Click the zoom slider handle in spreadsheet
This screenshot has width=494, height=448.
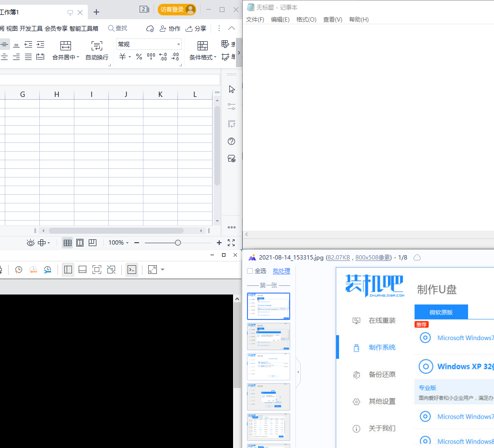click(x=178, y=243)
